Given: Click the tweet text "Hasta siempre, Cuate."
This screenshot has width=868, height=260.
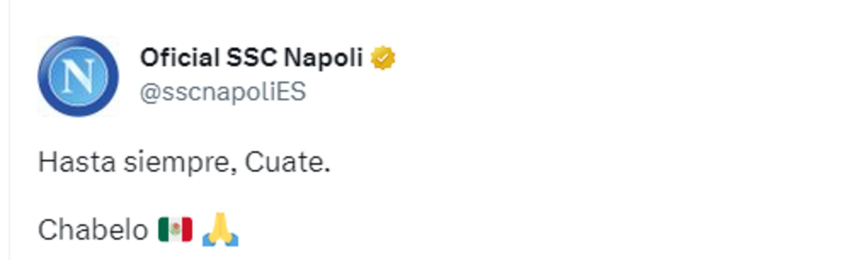Looking at the screenshot, I should pyautogui.click(x=184, y=162).
